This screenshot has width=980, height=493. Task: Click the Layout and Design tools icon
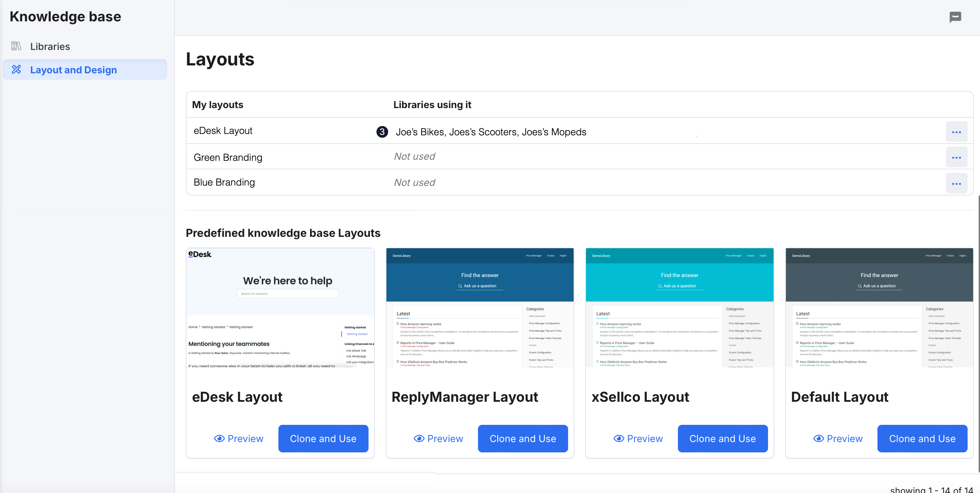(x=17, y=69)
